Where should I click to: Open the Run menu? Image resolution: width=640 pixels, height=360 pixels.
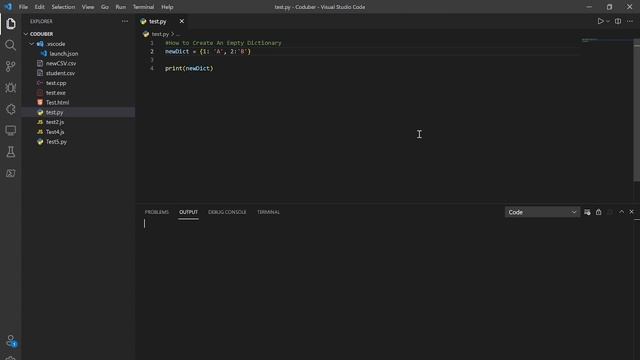point(121,7)
